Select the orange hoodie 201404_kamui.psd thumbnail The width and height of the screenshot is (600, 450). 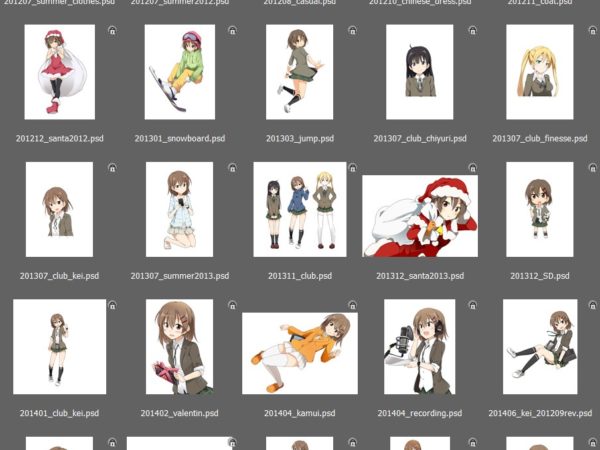[300, 354]
